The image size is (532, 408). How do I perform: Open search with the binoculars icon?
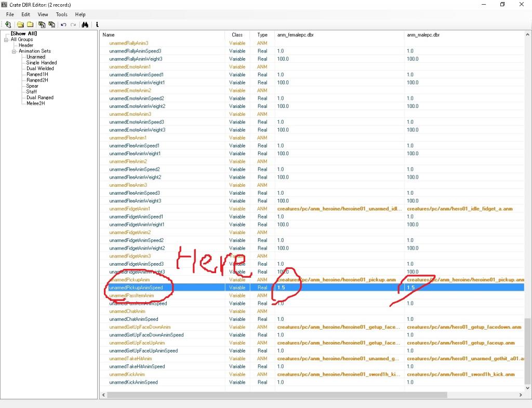(x=85, y=24)
